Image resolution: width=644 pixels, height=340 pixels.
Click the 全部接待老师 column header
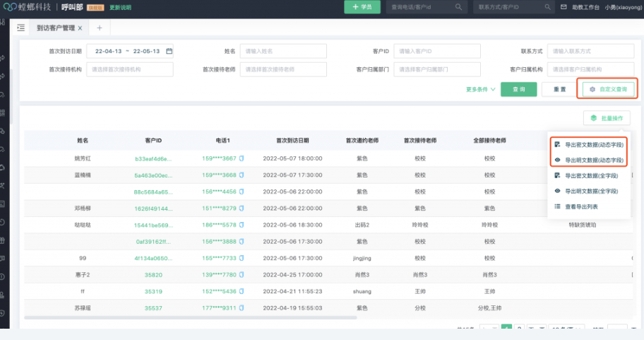[489, 140]
